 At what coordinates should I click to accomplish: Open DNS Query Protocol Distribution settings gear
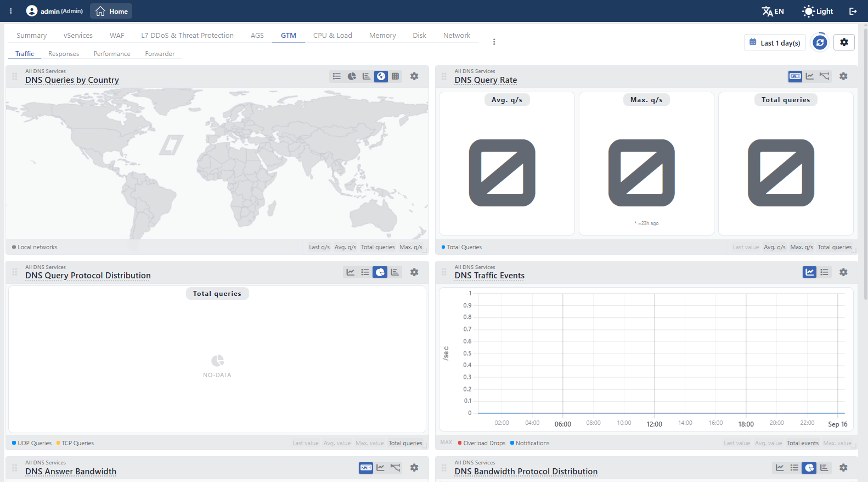[414, 272]
